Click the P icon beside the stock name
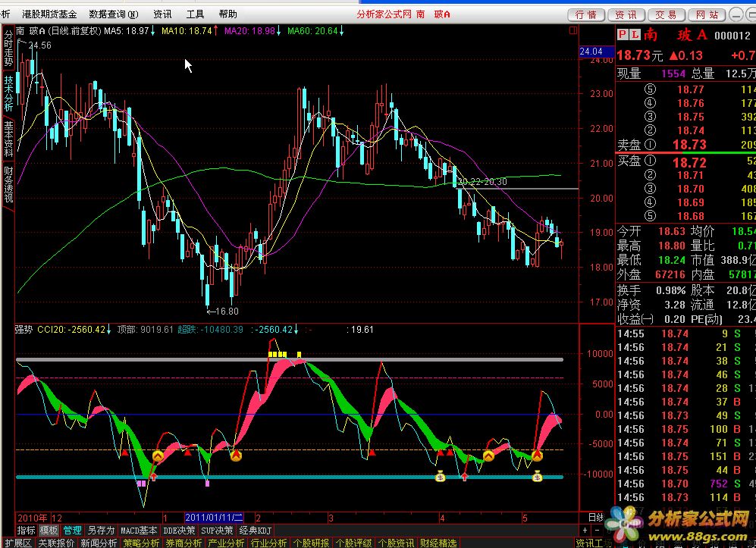The width and height of the screenshot is (756, 548). 623,34
